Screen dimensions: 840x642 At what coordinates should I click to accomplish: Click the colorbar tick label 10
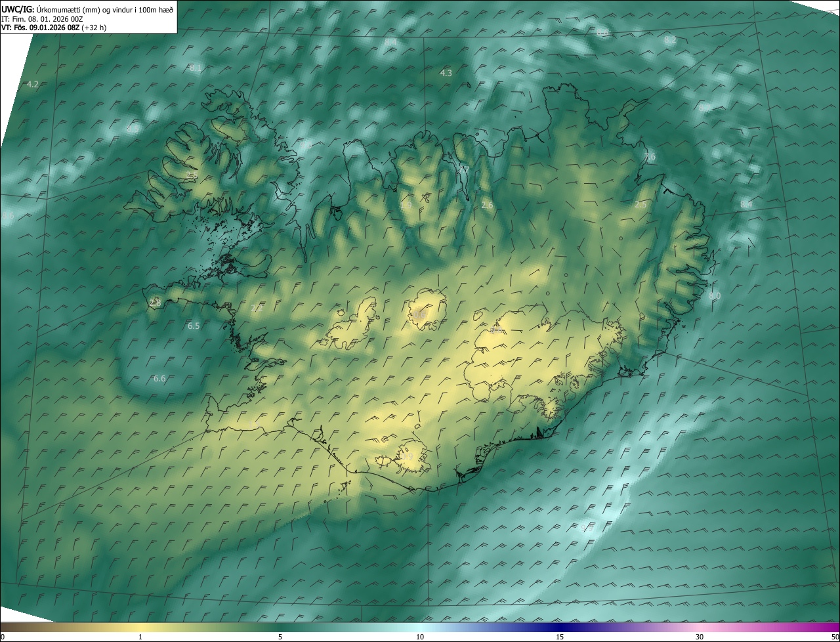click(420, 637)
